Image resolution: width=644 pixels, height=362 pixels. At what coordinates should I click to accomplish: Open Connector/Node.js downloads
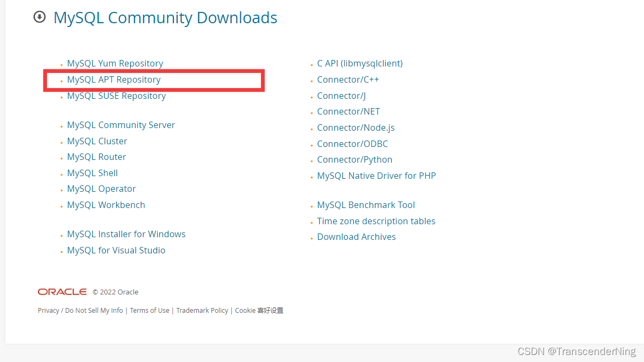click(355, 128)
